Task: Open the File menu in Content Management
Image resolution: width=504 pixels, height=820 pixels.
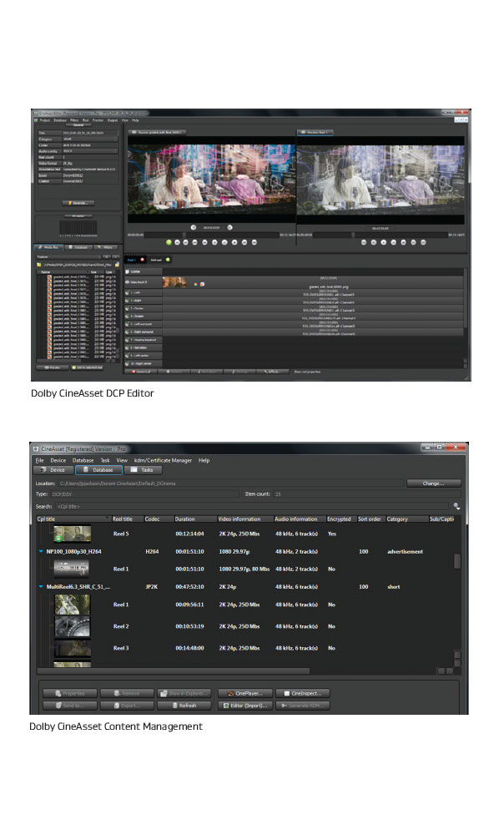Action: [x=39, y=460]
